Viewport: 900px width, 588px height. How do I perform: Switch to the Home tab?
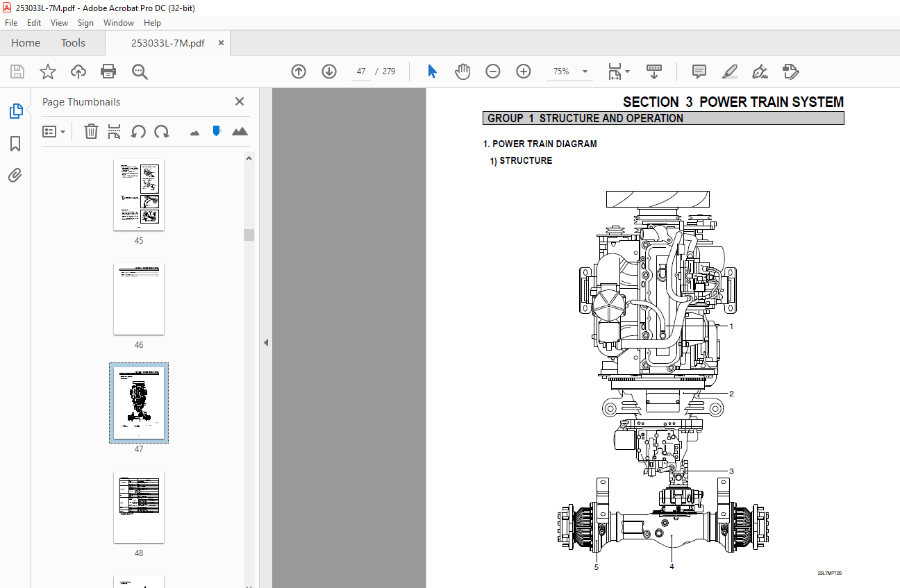click(x=26, y=43)
